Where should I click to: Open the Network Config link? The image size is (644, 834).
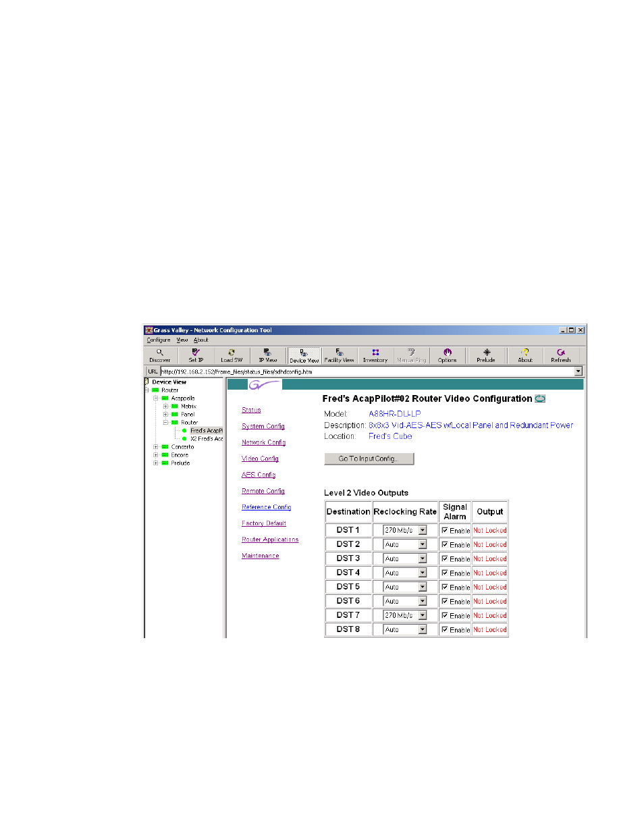[x=264, y=442]
